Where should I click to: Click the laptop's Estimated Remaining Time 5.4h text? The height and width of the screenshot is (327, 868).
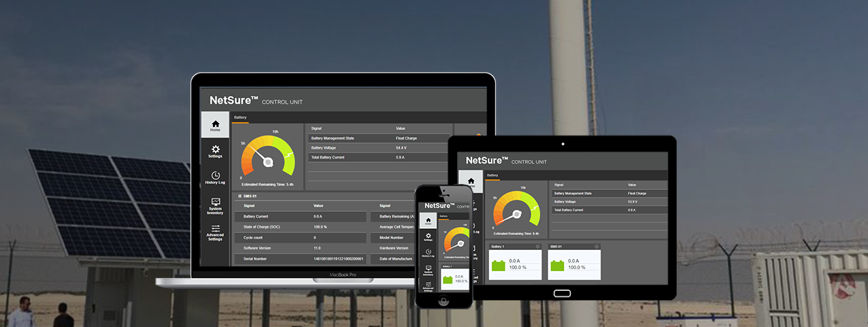[267, 185]
